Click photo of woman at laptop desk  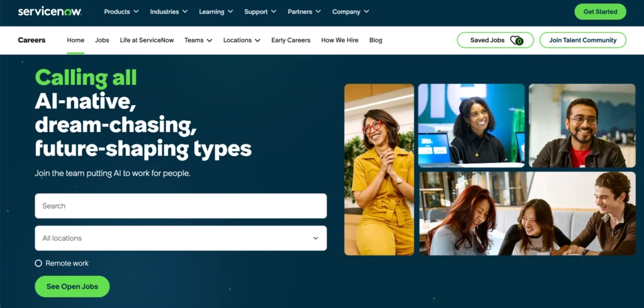point(472,125)
